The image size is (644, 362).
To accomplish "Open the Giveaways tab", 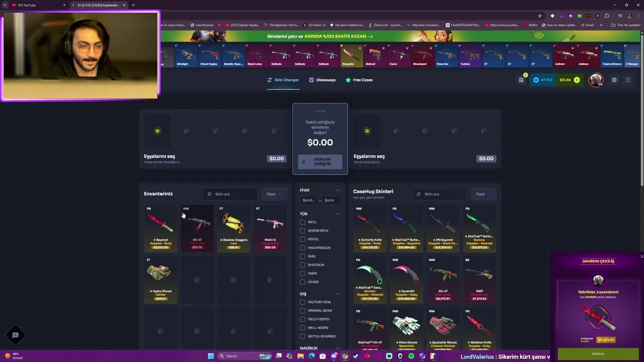I will coord(323,80).
